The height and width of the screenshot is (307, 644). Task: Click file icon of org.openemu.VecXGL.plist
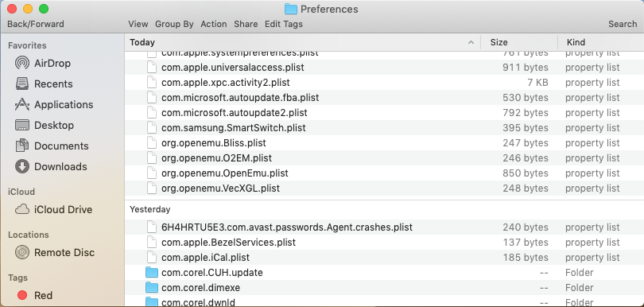click(152, 188)
